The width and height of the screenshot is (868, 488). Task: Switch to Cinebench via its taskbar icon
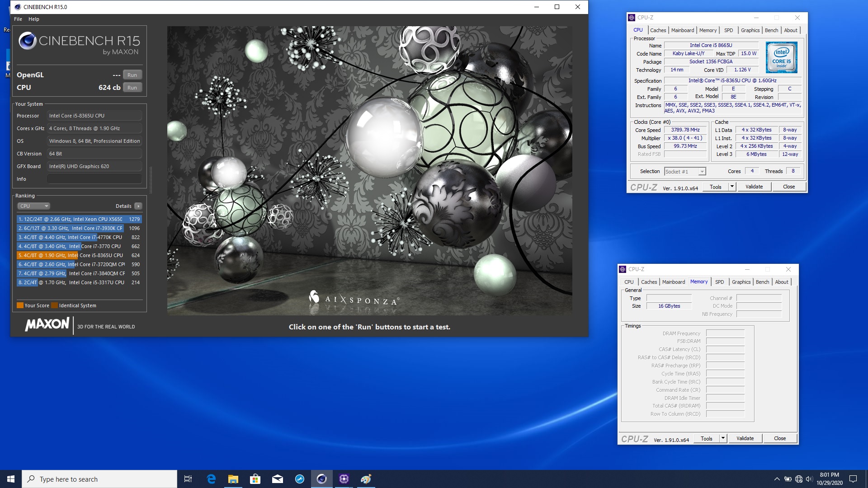pyautogui.click(x=321, y=479)
